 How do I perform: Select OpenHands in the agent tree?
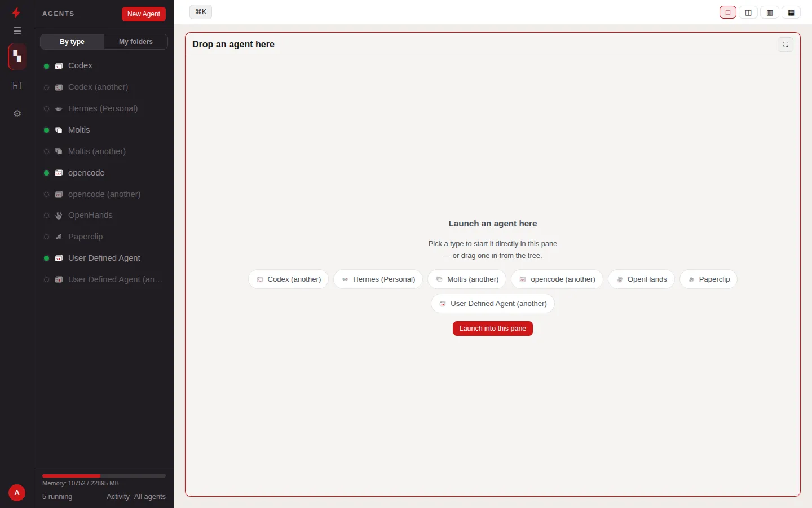pyautogui.click(x=104, y=216)
